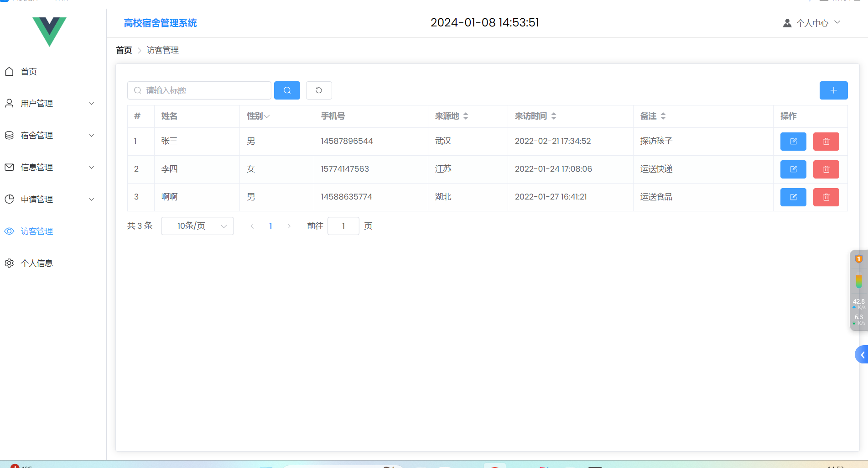
Task: Open 信息管理 menu item
Action: (x=36, y=167)
